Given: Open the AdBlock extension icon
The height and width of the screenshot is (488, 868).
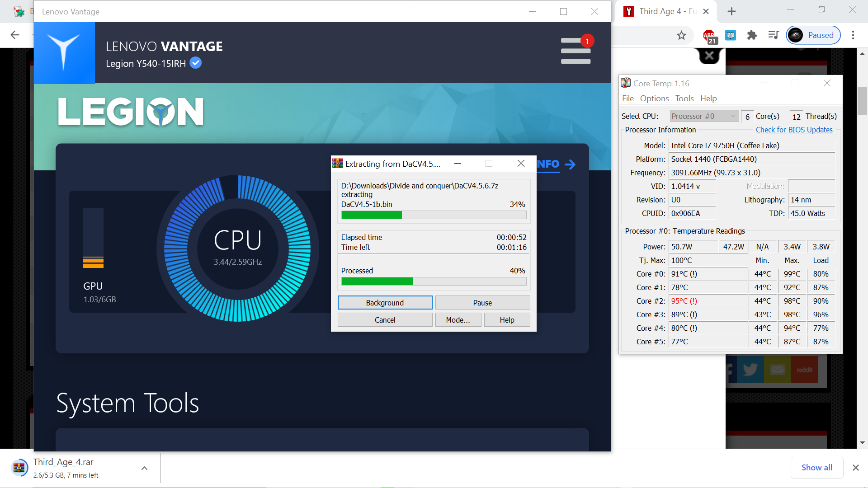Looking at the screenshot, I should click(x=709, y=36).
